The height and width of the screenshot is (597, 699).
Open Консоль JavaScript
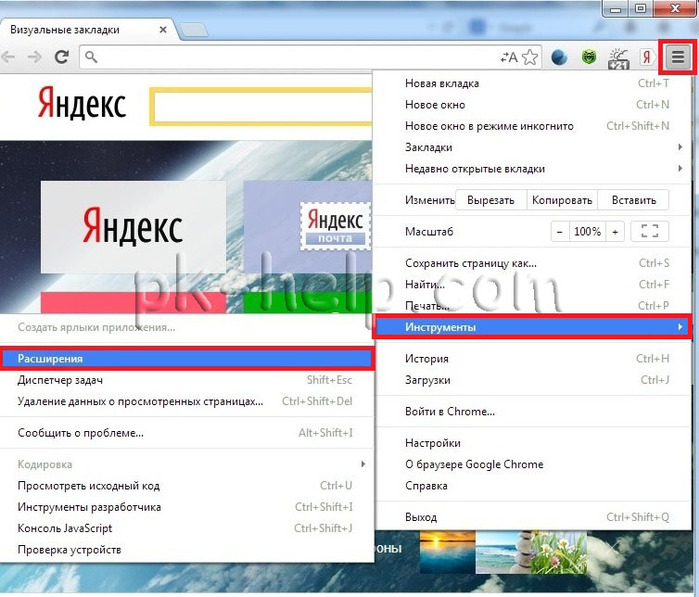(x=186, y=528)
